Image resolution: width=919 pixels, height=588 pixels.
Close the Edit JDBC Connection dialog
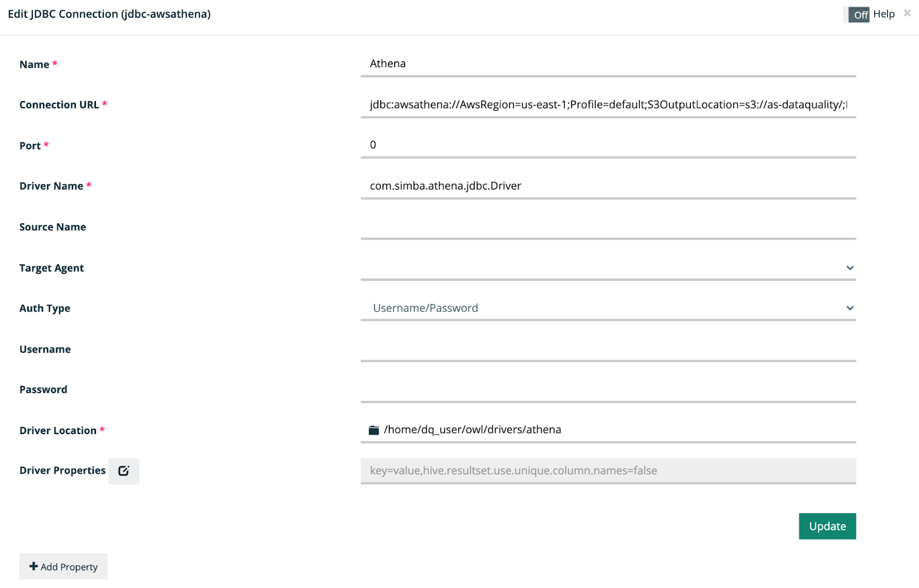[907, 13]
